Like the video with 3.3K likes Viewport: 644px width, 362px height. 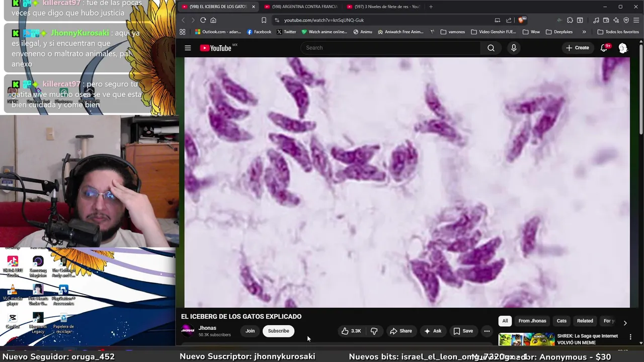(x=351, y=331)
